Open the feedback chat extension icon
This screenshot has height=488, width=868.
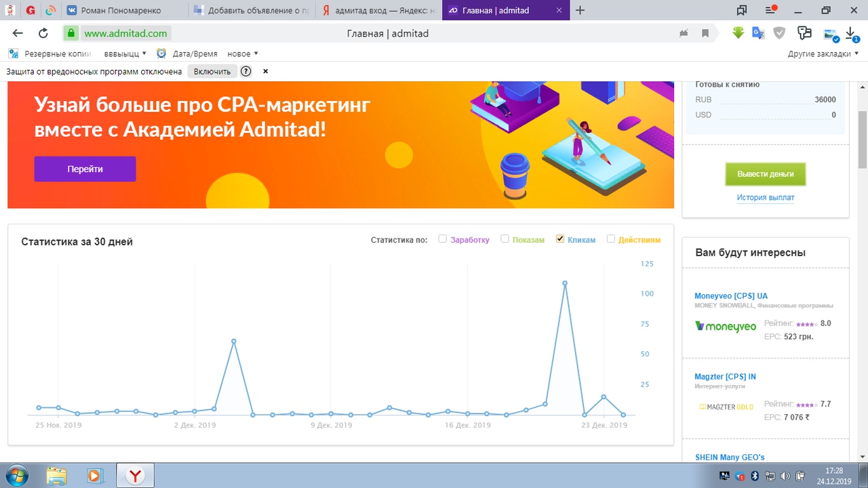(805, 33)
